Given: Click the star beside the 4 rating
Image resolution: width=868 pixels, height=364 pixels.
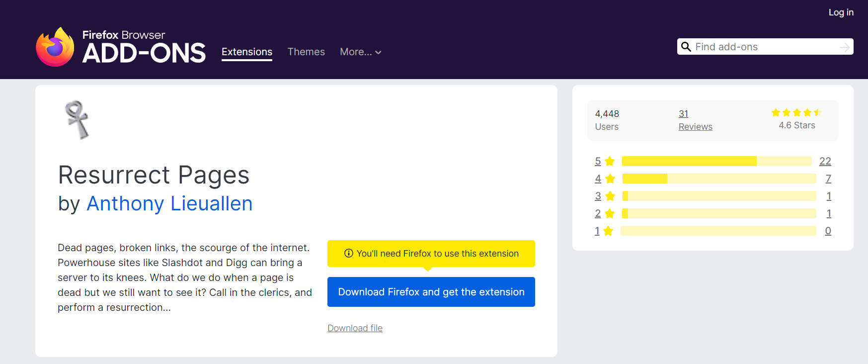Looking at the screenshot, I should coord(610,179).
